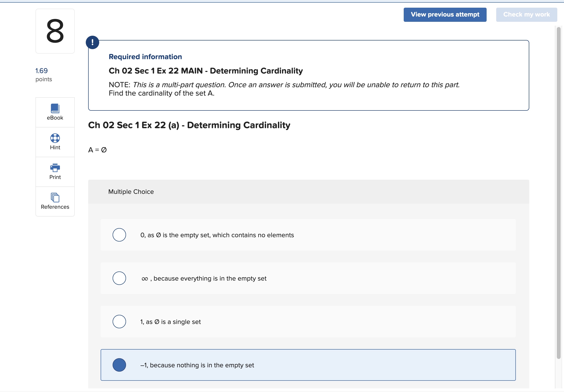The width and height of the screenshot is (564, 392).
Task: Click the Required information heading
Action: tap(145, 57)
